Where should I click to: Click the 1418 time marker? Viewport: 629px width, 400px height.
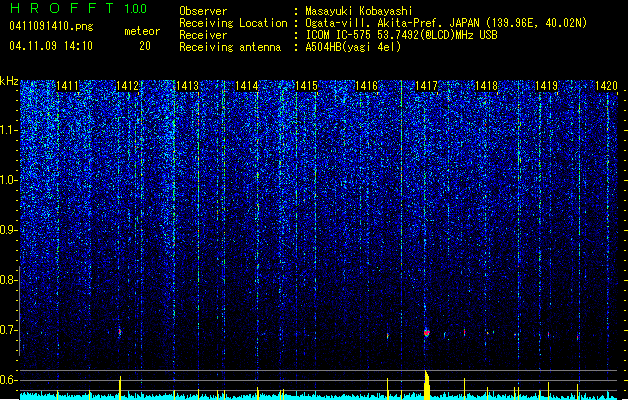coord(486,86)
